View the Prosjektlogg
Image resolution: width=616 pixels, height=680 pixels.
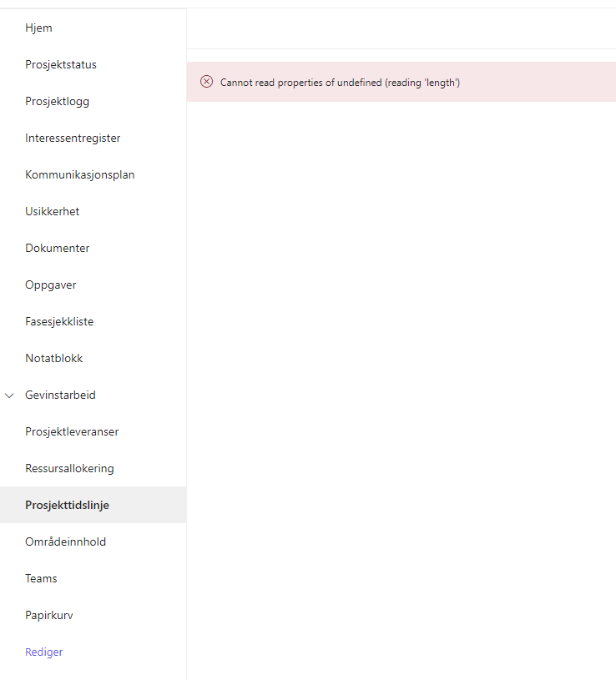point(56,101)
